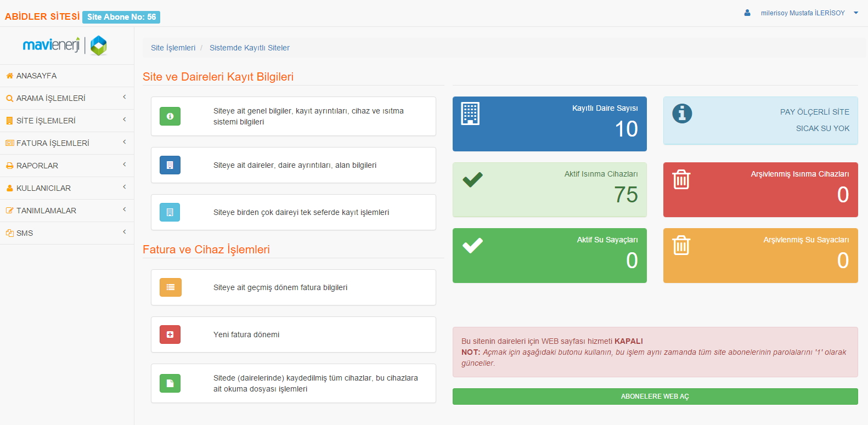Expand the KULLANICILAR chevron

[x=125, y=187]
